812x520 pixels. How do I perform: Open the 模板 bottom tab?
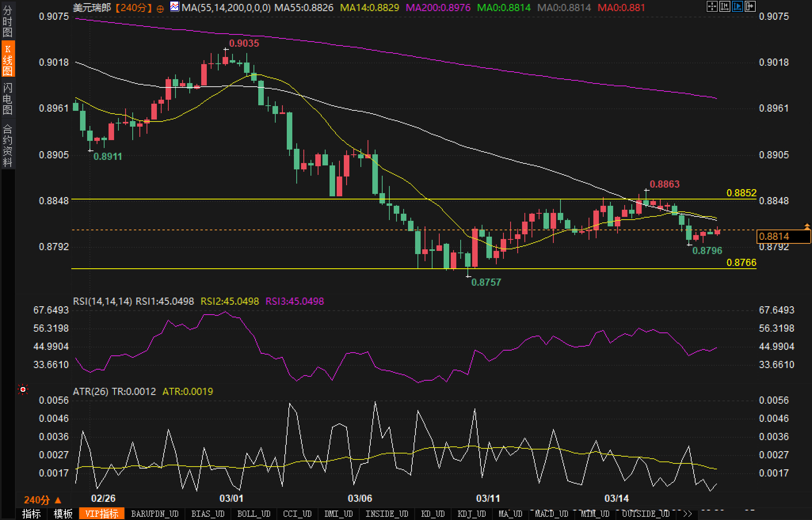pyautogui.click(x=63, y=514)
